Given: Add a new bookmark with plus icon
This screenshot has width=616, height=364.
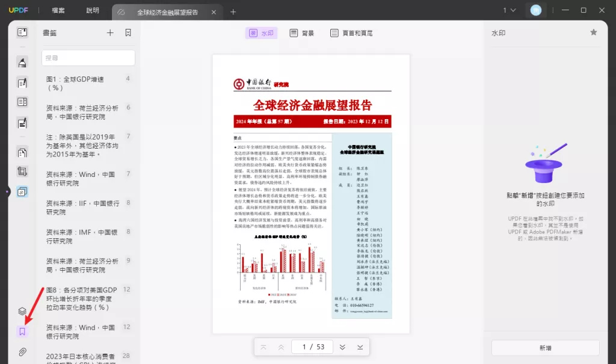Looking at the screenshot, I should 110,33.
